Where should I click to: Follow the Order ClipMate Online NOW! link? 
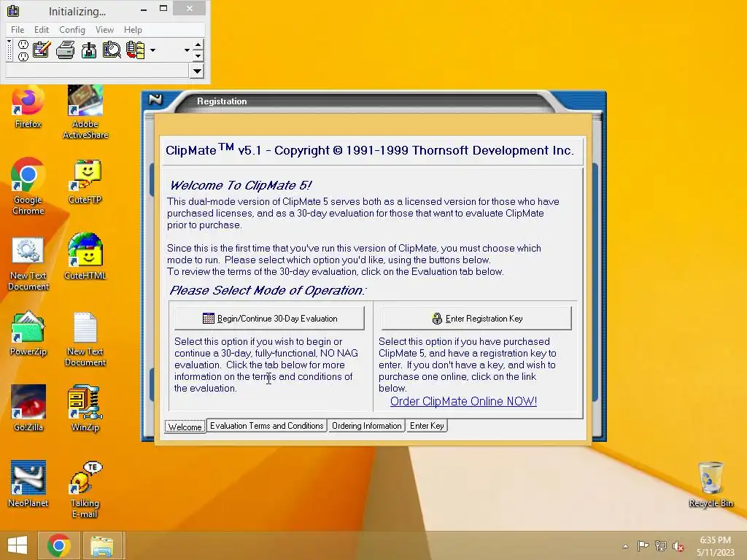click(463, 402)
